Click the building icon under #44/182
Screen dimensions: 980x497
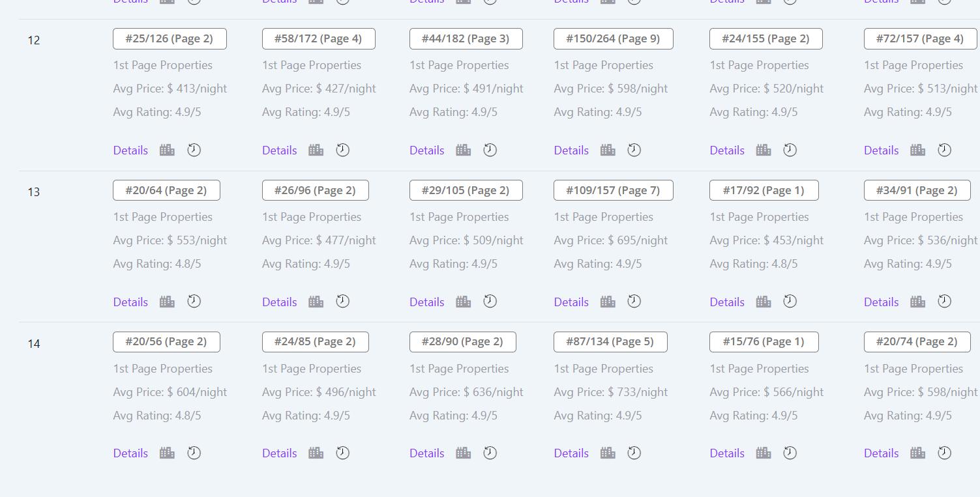464,150
